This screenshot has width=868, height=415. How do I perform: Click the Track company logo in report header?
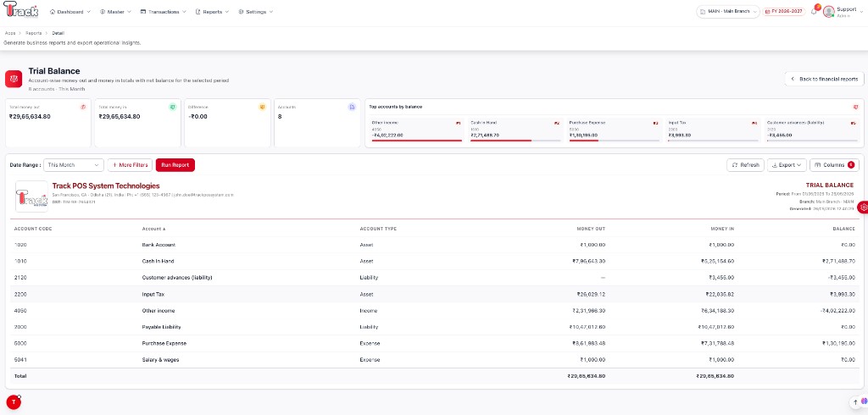pos(31,196)
